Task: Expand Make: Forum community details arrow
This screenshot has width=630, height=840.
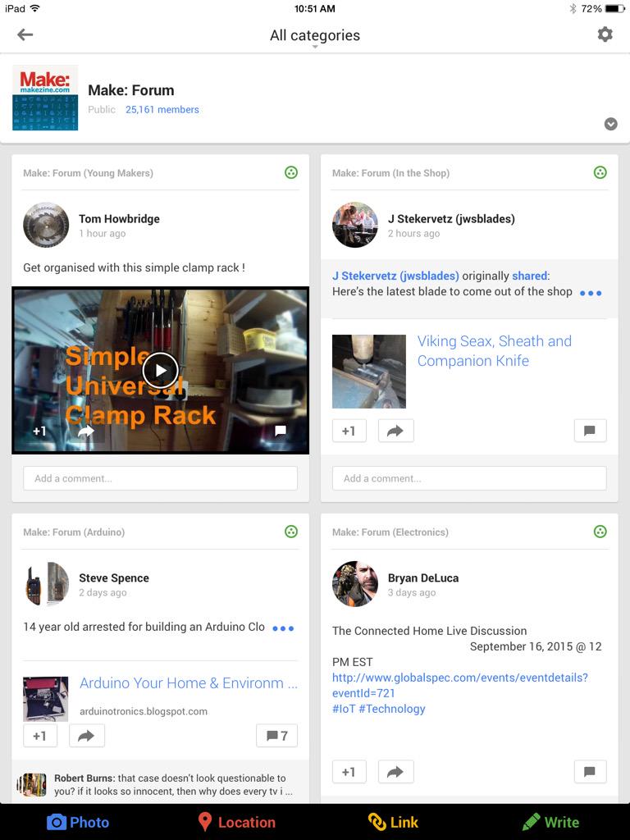Action: click(610, 125)
